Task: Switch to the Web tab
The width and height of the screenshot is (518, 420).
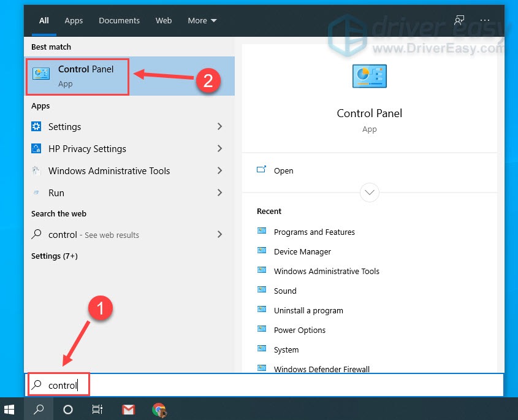Action: (x=164, y=20)
